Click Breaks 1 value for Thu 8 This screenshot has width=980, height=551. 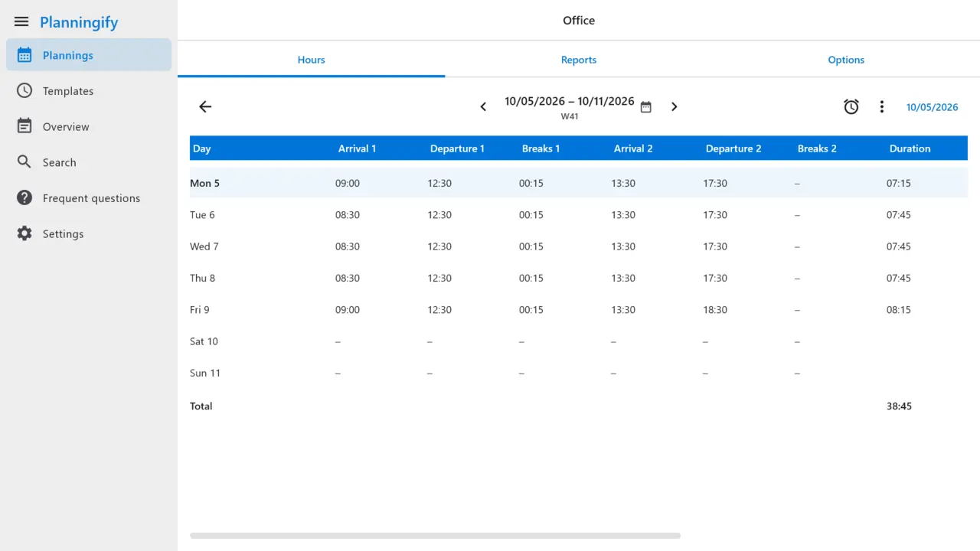[531, 278]
